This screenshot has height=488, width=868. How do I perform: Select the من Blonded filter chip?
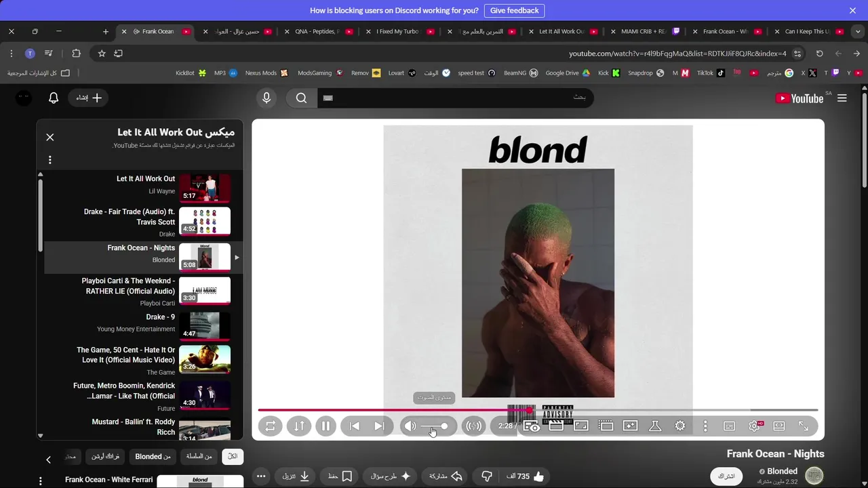click(153, 457)
